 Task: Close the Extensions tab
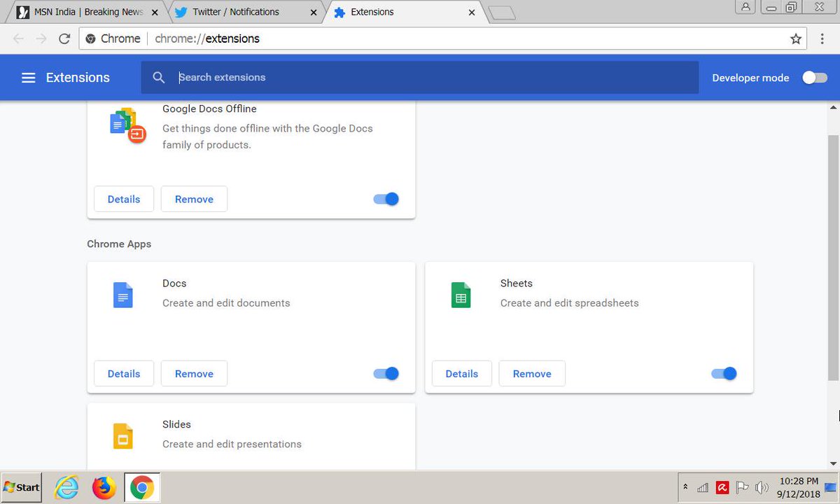[472, 12]
